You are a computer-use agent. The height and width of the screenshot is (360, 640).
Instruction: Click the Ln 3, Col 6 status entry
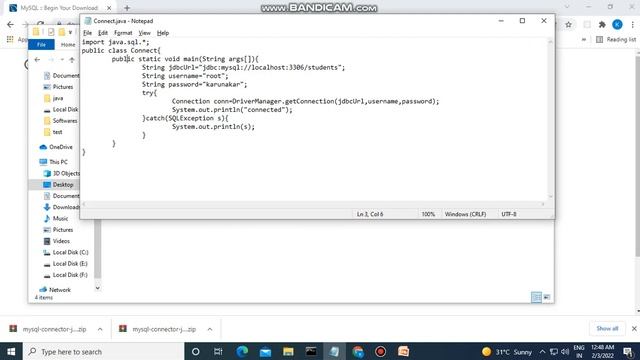pos(370,214)
